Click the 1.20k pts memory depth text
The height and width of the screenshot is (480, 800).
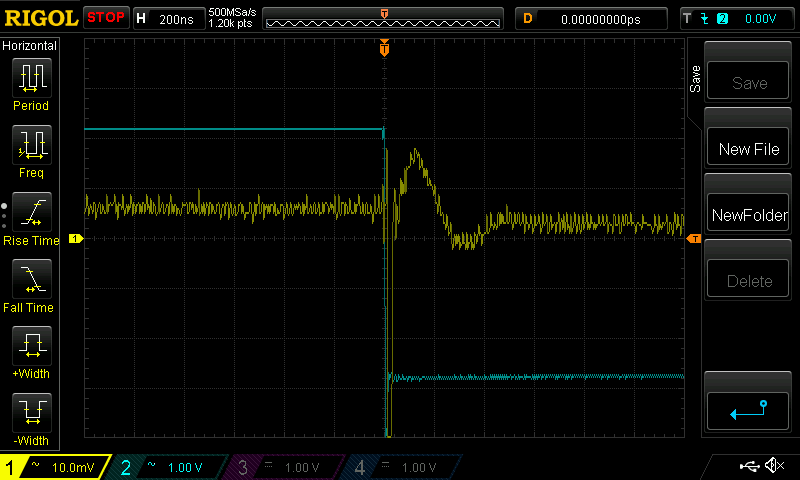(x=230, y=23)
